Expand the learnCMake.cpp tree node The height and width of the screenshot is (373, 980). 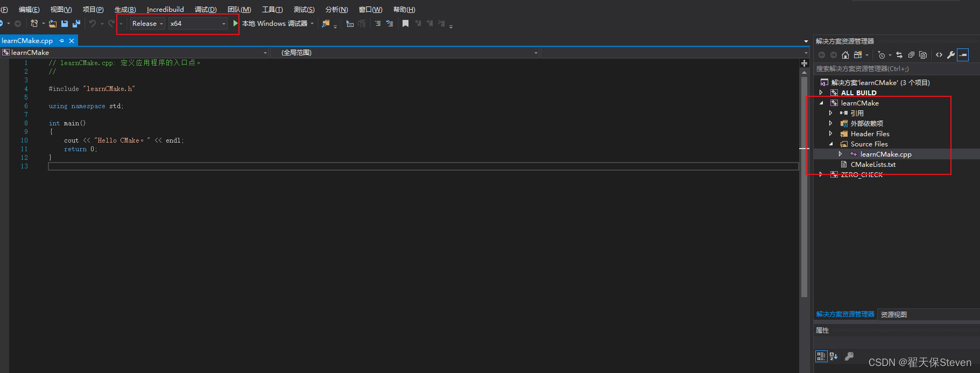pos(841,154)
